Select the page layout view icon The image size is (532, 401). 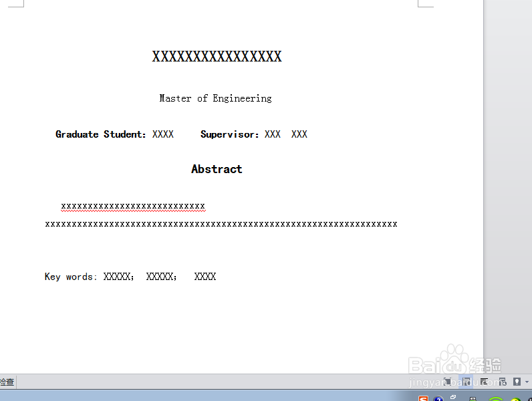[x=467, y=382]
